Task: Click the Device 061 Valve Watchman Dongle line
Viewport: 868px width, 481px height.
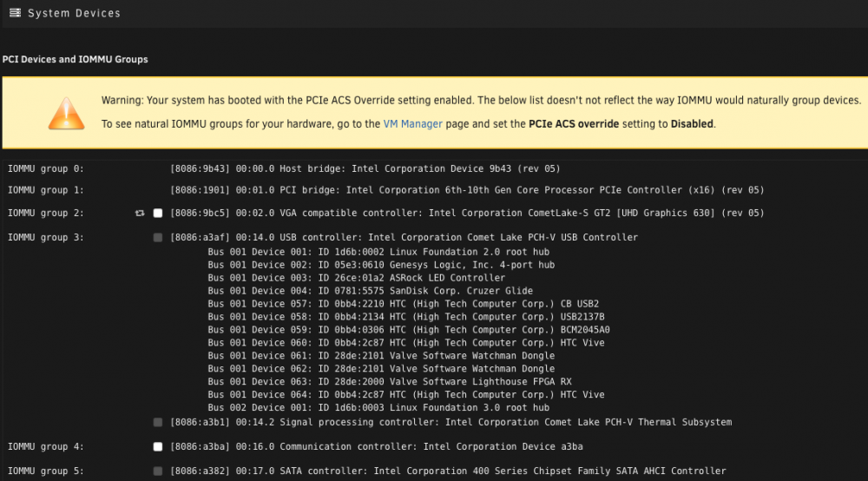Action: [x=381, y=356]
